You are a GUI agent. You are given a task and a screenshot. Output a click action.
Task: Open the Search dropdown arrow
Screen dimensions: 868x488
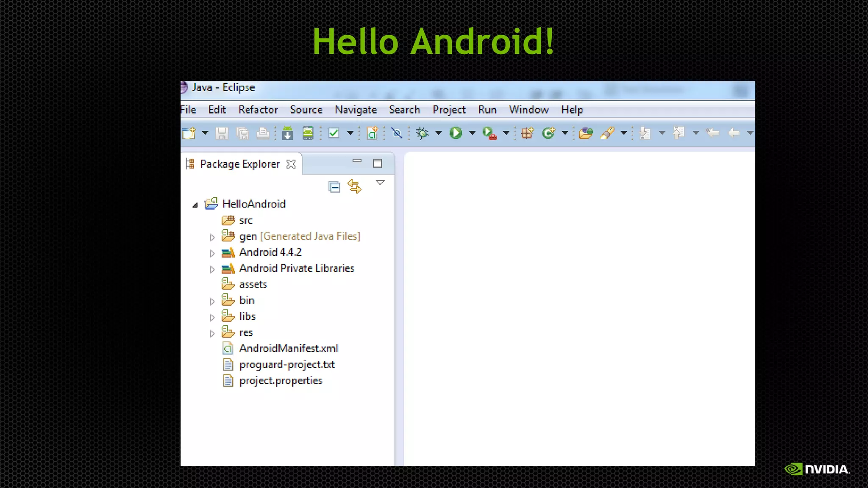pos(624,133)
